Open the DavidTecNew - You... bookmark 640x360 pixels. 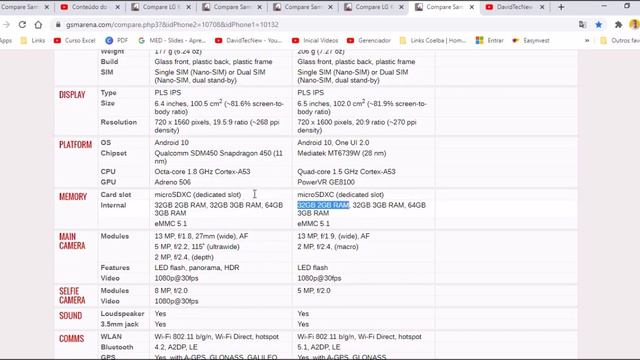(x=249, y=40)
